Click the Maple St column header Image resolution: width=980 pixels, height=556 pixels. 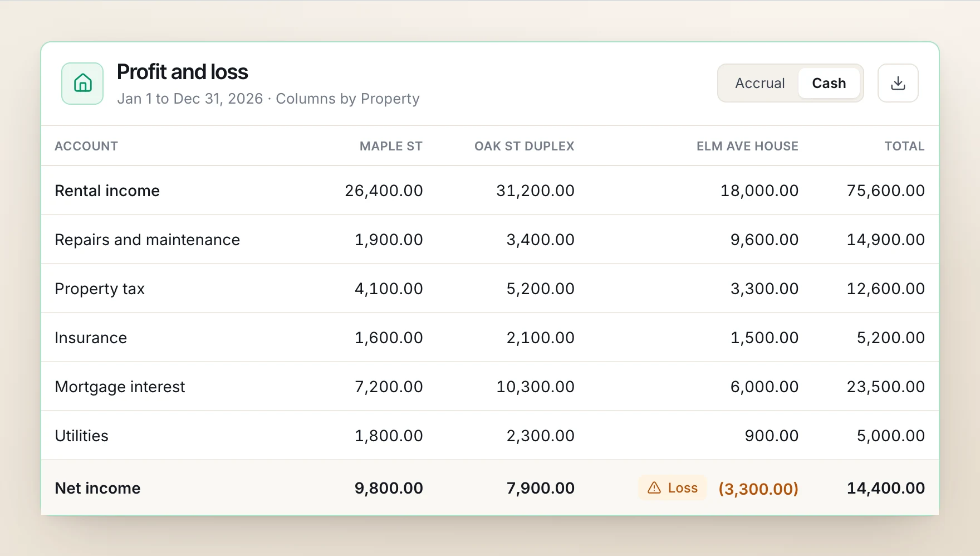[x=391, y=146]
